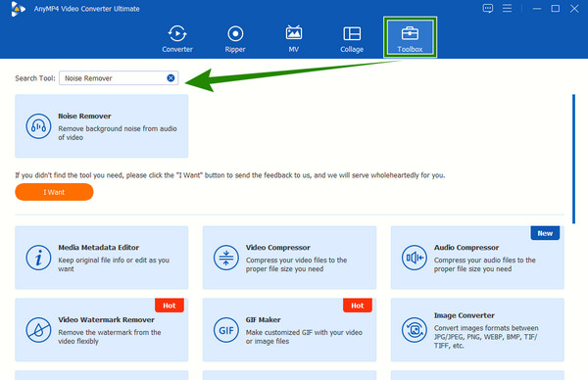Click the 'If you didn't find the tool' message
The image size is (588, 380).
[230, 175]
